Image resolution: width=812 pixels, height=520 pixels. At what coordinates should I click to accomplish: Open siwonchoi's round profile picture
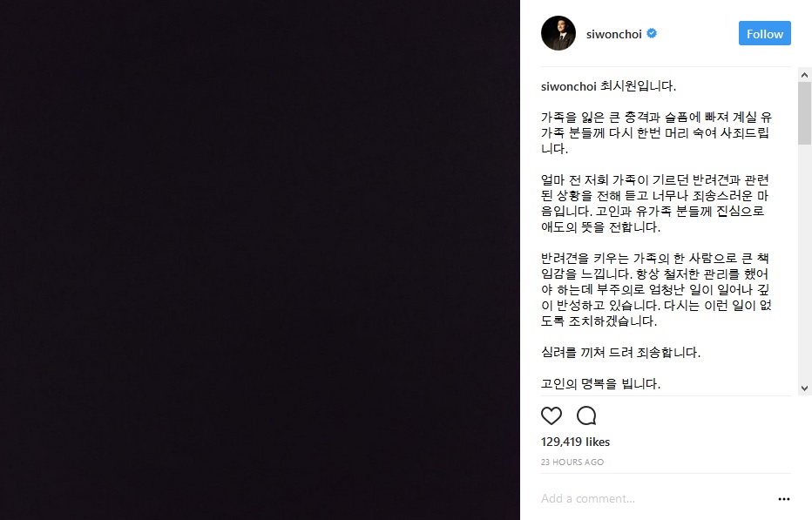click(x=558, y=33)
